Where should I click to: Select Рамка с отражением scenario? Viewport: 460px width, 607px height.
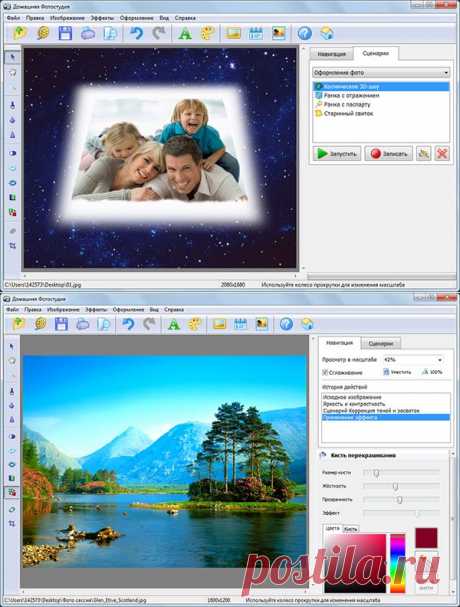point(381,95)
